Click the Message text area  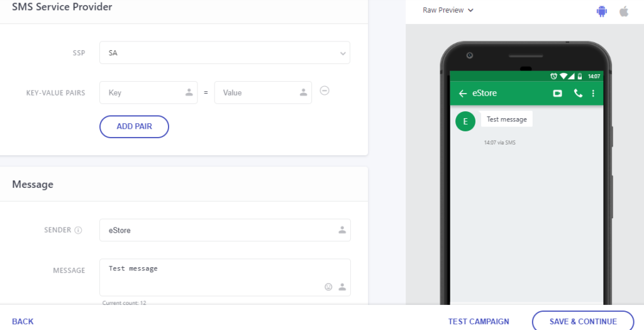(x=225, y=277)
